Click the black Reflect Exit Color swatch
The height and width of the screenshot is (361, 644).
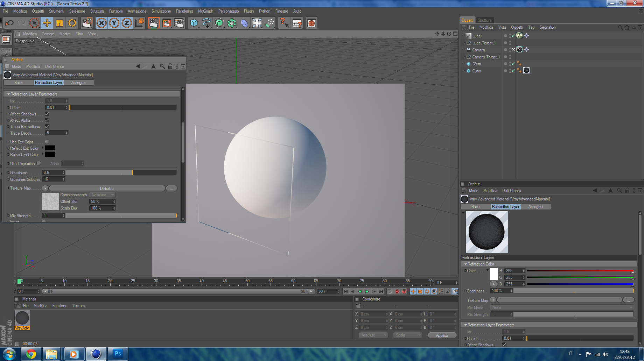pos(50,148)
